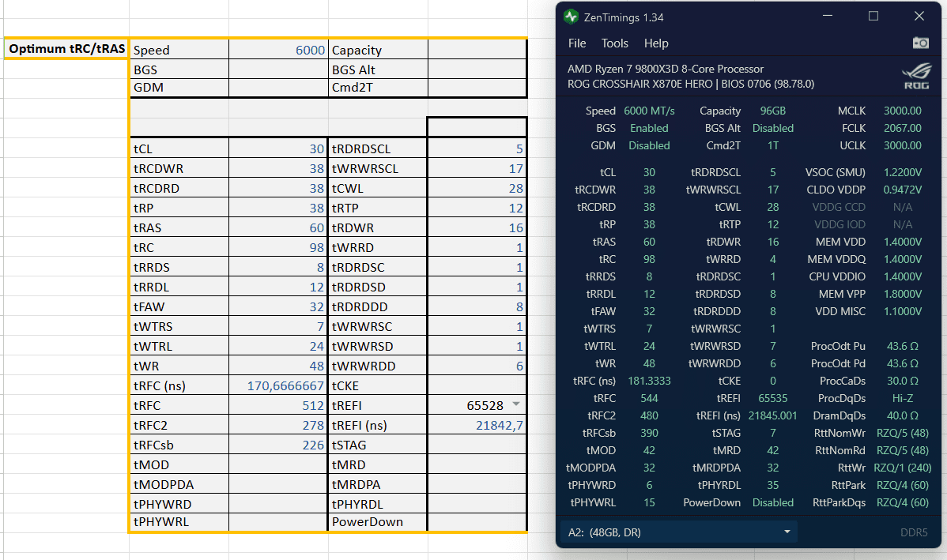Click the VSOC (SMU) value 1.2200V
Viewport: 947px width, 560px height.
(x=902, y=172)
